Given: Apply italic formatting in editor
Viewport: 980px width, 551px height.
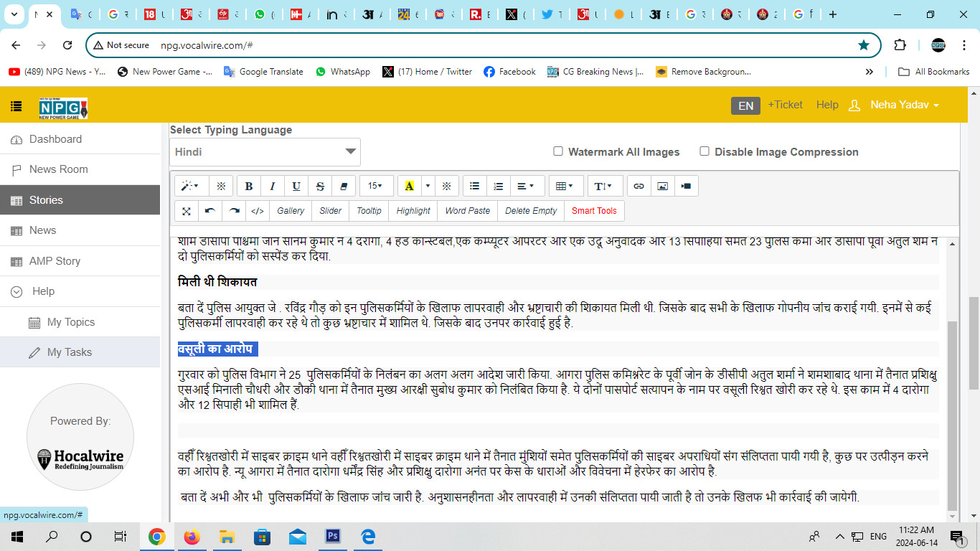Looking at the screenshot, I should [273, 187].
